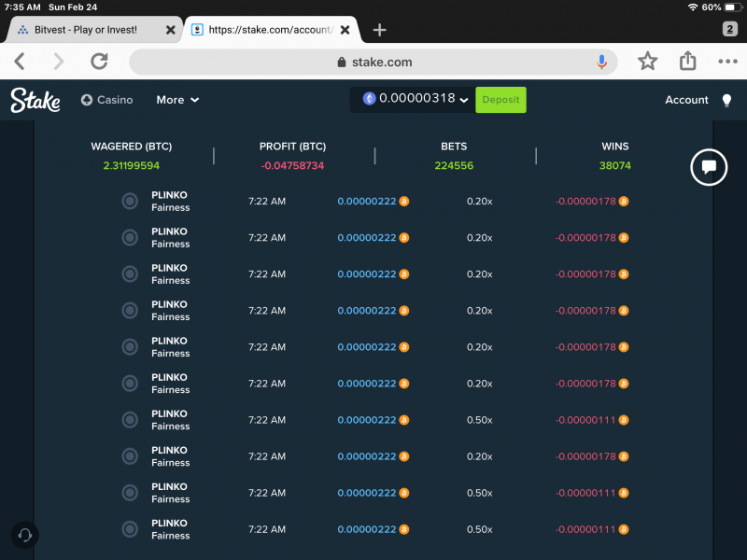Close the Bitvest tab
747x560 pixels.
pos(170,30)
